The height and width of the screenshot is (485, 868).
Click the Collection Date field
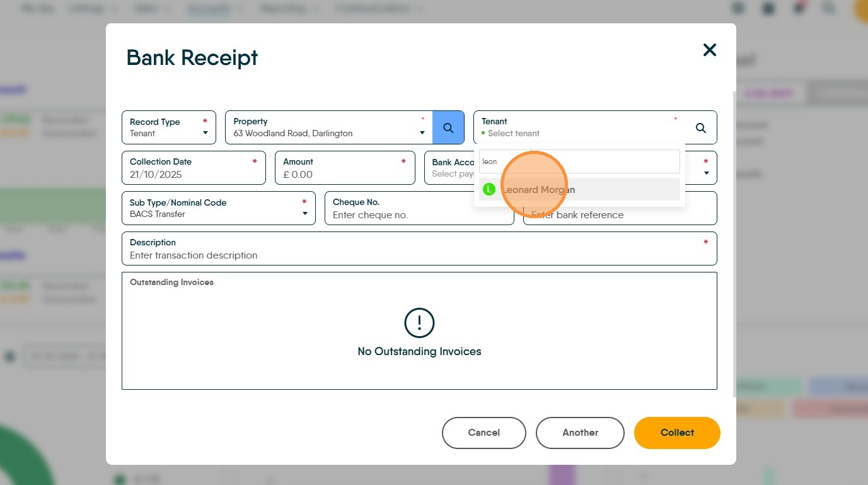point(194,168)
